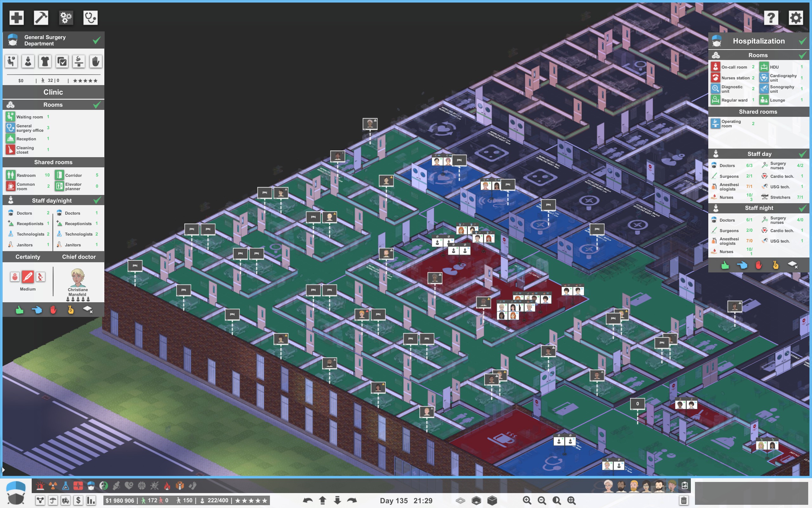Open the clipboard patient chart icon

(684, 486)
